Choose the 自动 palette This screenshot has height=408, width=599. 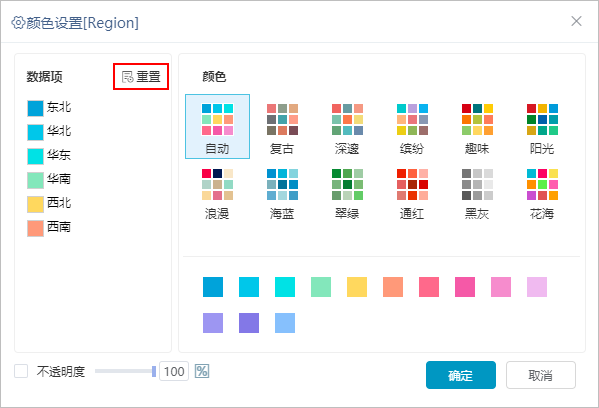(217, 126)
